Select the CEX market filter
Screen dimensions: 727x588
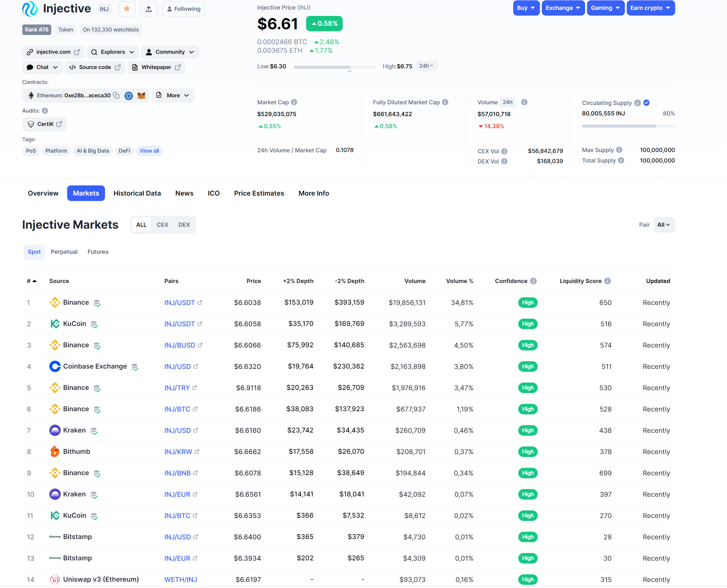point(162,225)
